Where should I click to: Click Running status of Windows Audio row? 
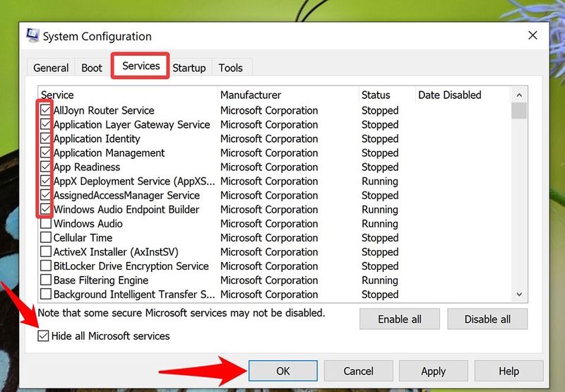[380, 224]
